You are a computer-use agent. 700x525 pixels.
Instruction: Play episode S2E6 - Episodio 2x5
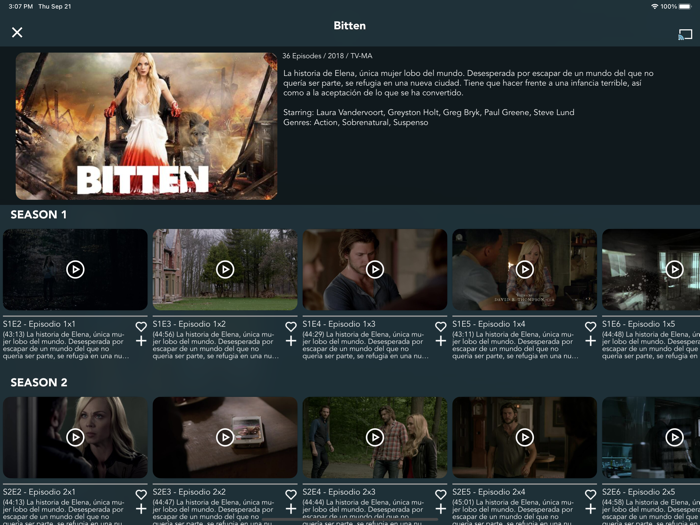pos(674,437)
